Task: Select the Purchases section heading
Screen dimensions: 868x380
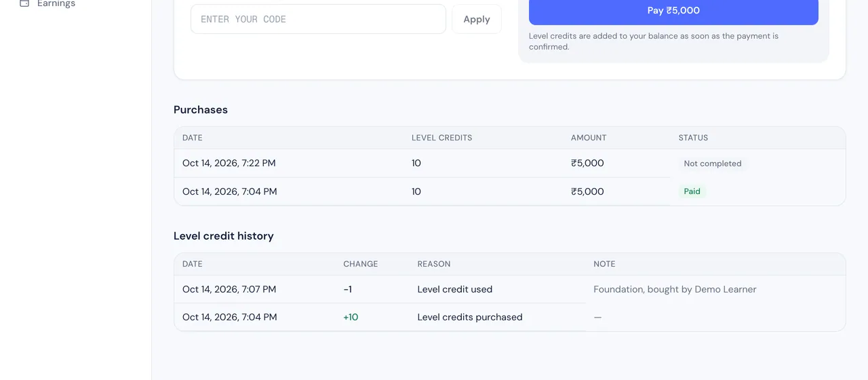Action: 201,110
